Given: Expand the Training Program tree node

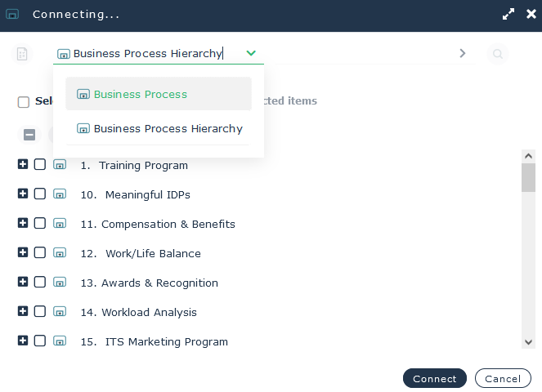Looking at the screenshot, I should [x=23, y=165].
